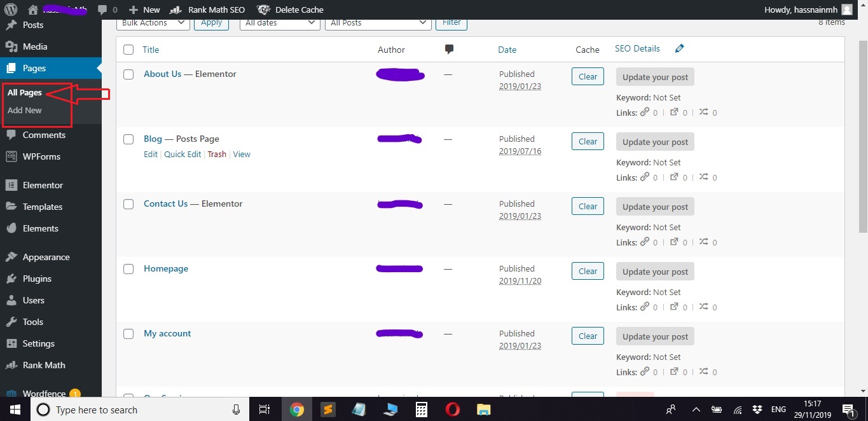Click the Apply button
The width and height of the screenshot is (868, 421).
(x=212, y=23)
